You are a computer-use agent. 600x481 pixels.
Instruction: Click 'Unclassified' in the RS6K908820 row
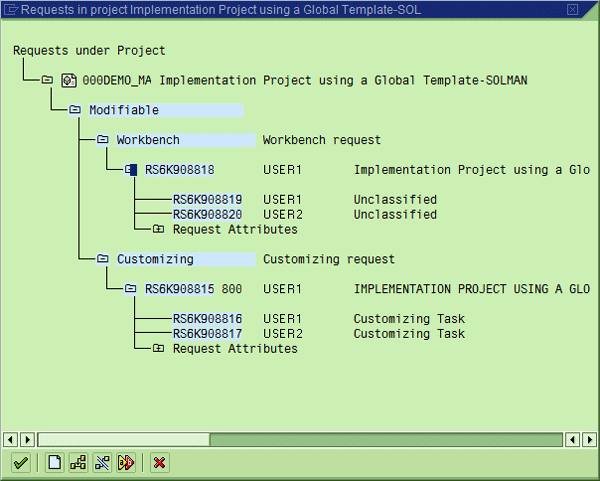395,215
